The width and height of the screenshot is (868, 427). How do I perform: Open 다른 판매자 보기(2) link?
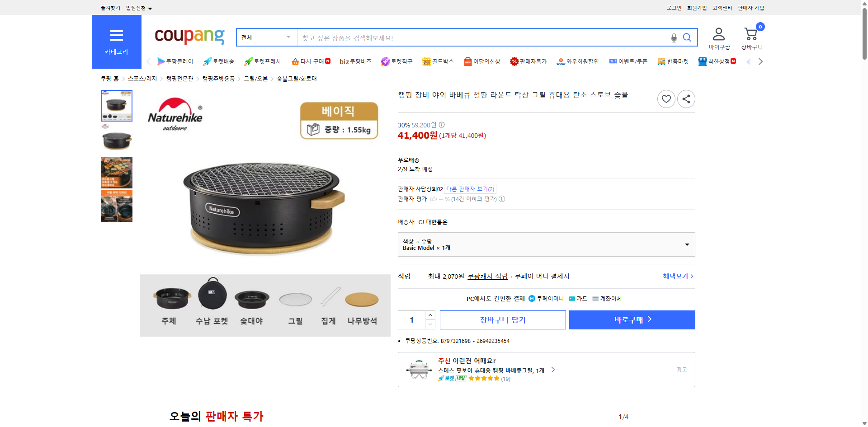point(470,189)
